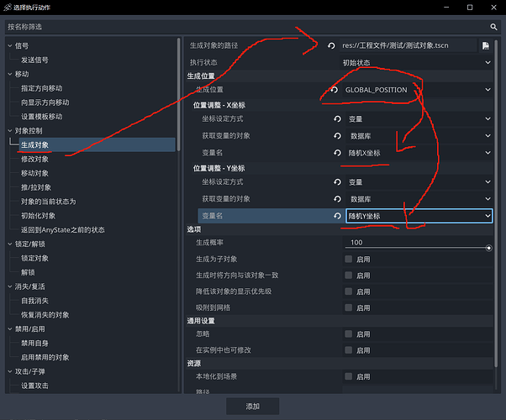The image size is (506, 420).
Task: Click the 生成概率 slider track
Action: 417,248
